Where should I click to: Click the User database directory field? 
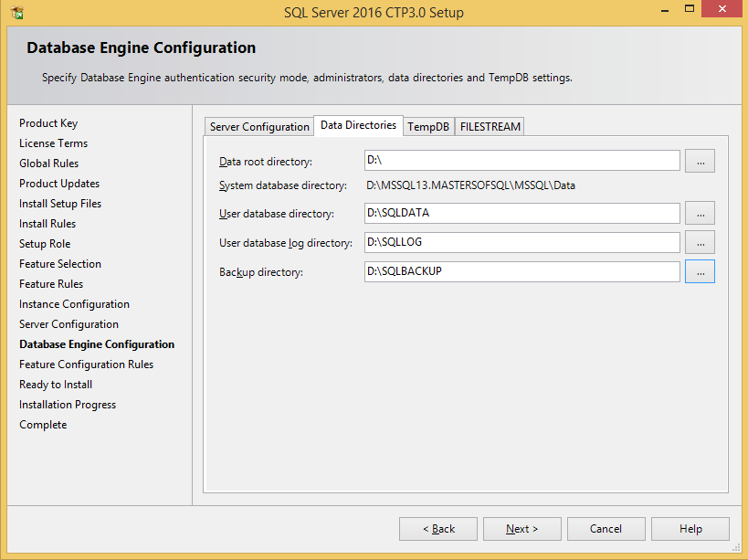coord(521,213)
